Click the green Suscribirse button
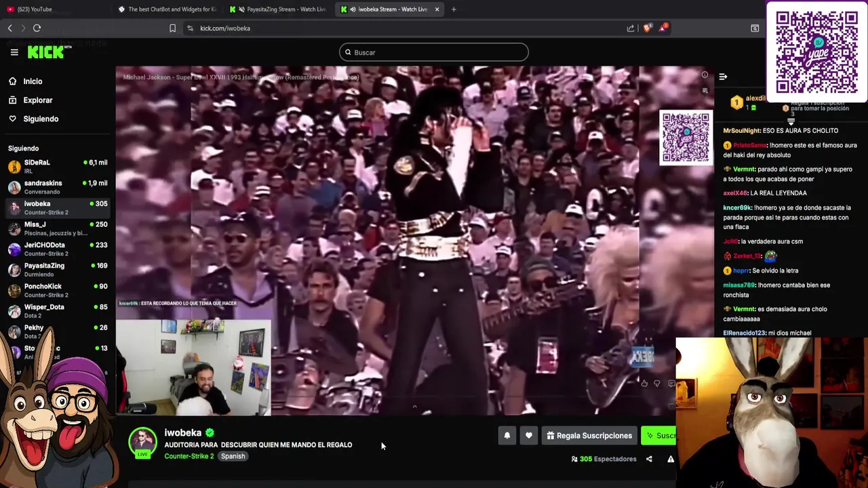868x488 pixels. point(658,436)
